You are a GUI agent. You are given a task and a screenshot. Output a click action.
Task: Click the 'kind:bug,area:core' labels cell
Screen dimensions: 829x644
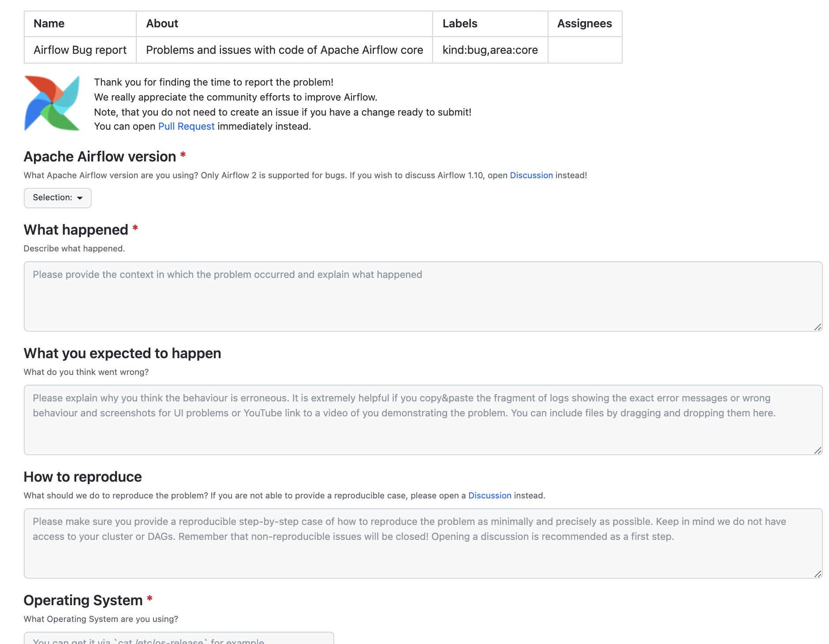pos(490,50)
